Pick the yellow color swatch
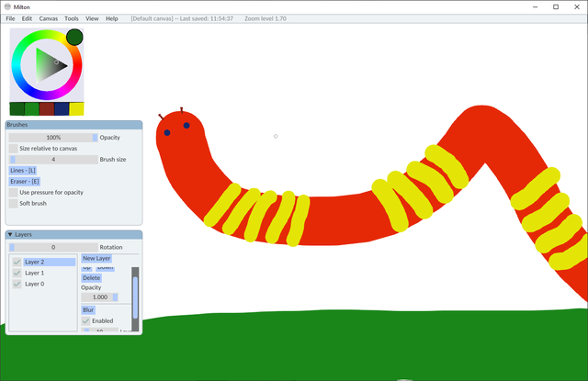This screenshot has height=381, width=588. click(76, 108)
